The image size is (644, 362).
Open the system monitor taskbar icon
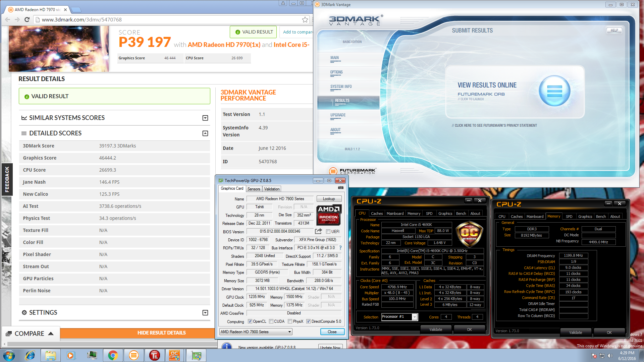tap(92, 355)
